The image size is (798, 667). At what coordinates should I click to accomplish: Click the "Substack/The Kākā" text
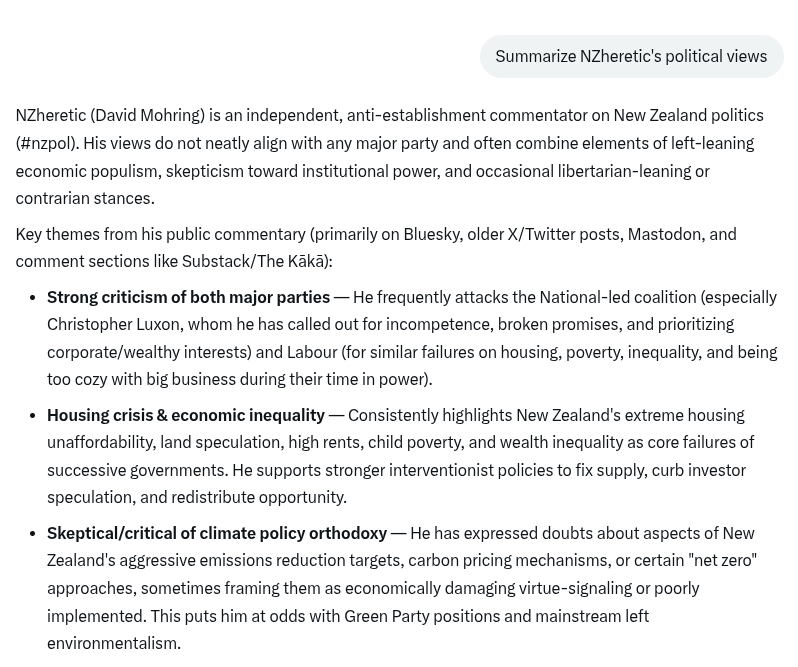pos(253,261)
